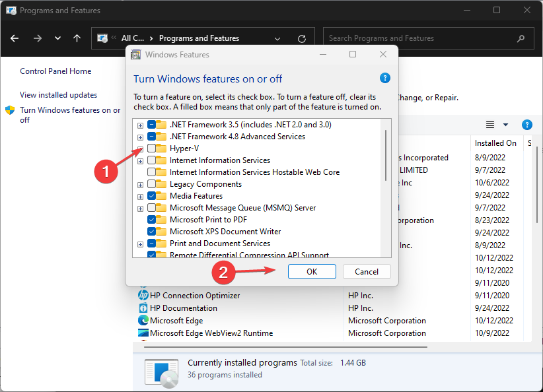Click the search magnifier icon
Viewport: 543px width, 392px height.
click(x=521, y=38)
